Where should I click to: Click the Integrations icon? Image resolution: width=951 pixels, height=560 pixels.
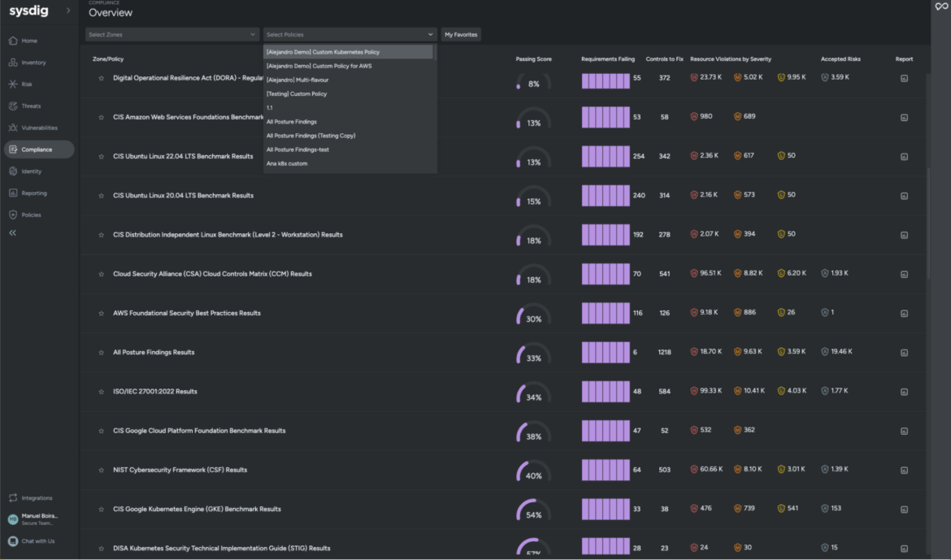tap(13, 498)
